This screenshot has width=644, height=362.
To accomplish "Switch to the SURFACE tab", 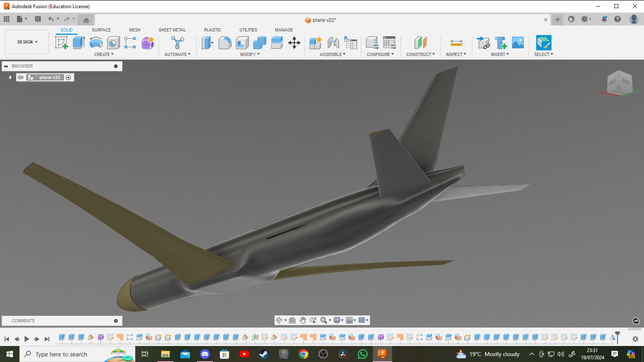I will [101, 30].
